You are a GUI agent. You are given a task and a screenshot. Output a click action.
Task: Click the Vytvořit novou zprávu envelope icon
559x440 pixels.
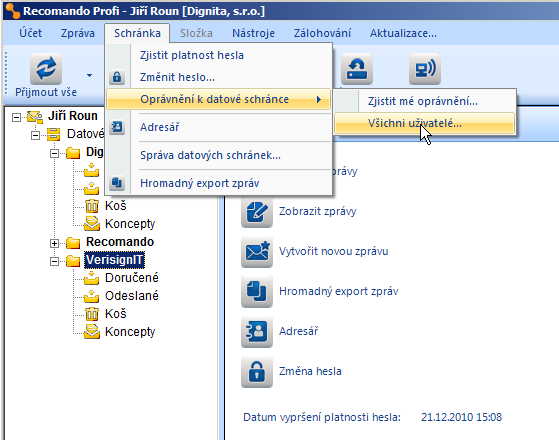(x=257, y=252)
